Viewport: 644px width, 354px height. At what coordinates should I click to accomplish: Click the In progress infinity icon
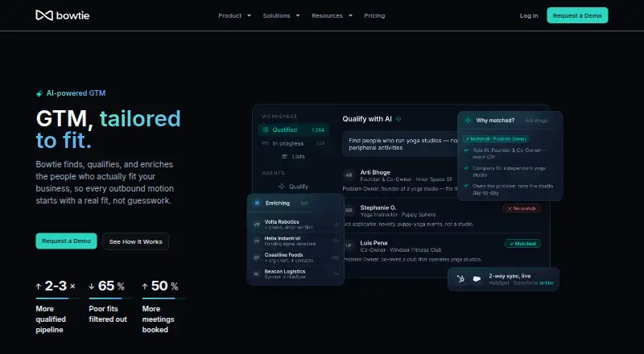[x=266, y=143]
